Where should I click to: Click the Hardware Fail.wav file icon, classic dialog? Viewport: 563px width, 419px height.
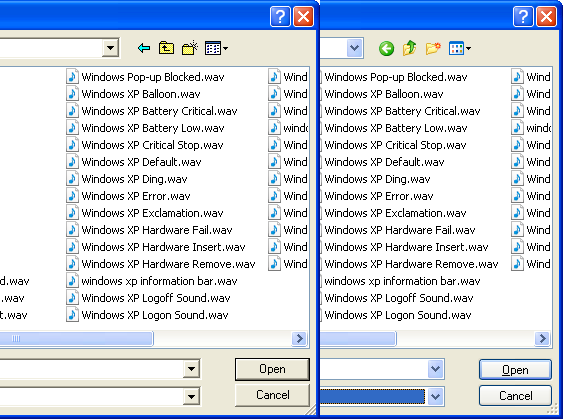(x=72, y=230)
